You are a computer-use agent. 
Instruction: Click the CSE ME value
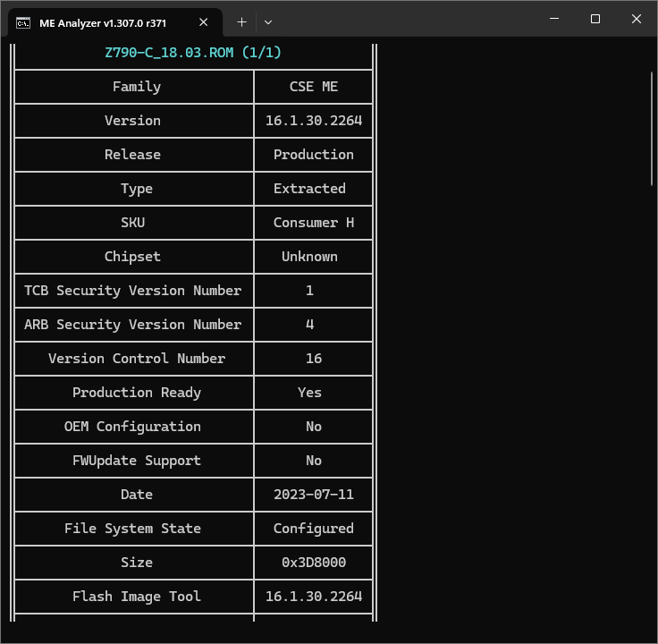pyautogui.click(x=314, y=87)
